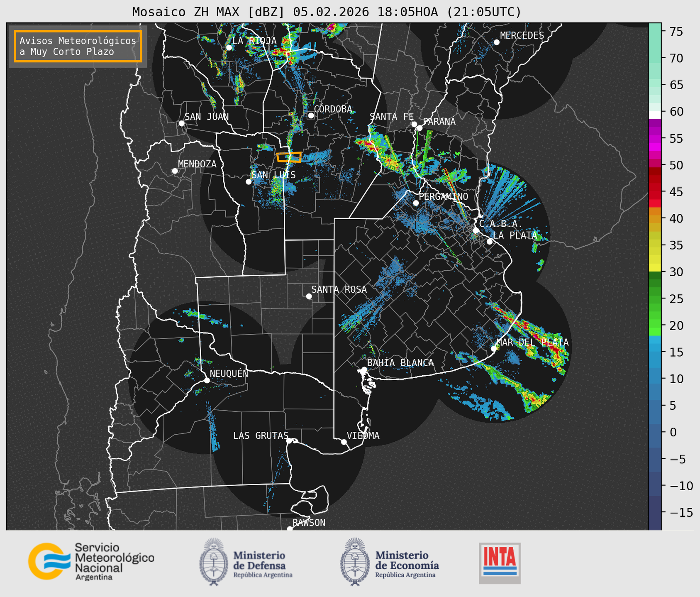Click the intense red echo southwest of Santa Fe
The image size is (700, 597).
coord(368,144)
